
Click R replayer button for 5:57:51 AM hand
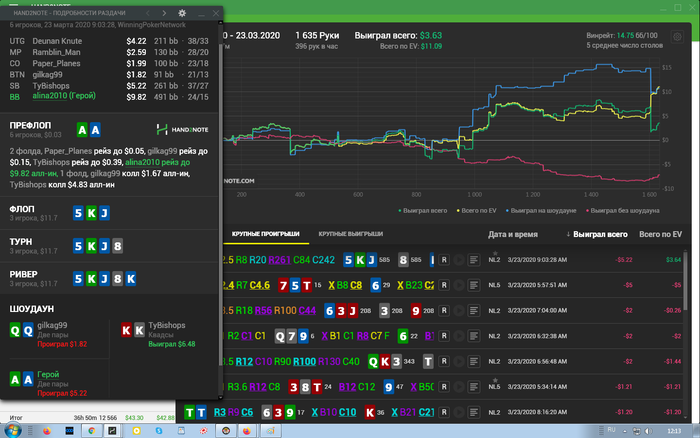(444, 285)
